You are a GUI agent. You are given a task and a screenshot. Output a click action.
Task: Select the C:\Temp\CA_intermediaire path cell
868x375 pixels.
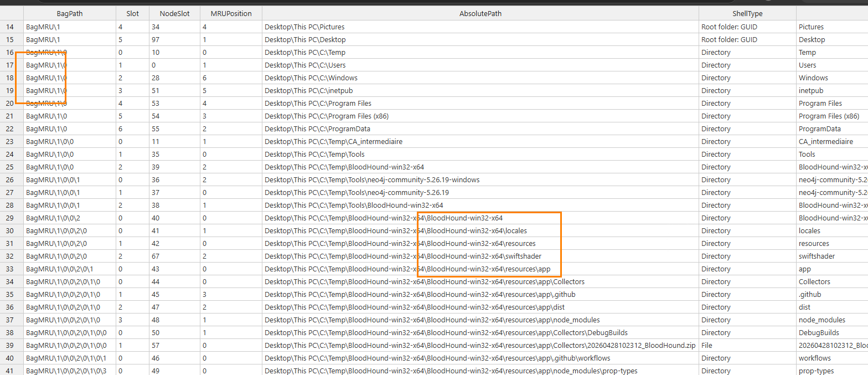pos(480,141)
